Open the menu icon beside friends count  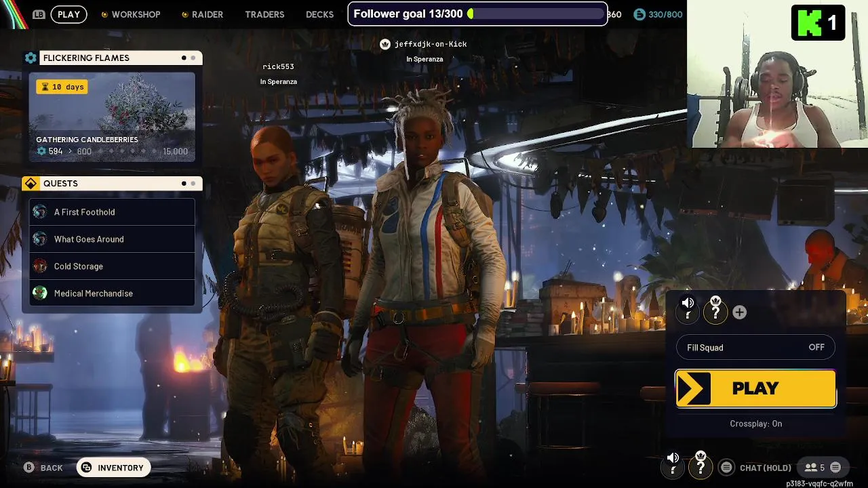835,468
